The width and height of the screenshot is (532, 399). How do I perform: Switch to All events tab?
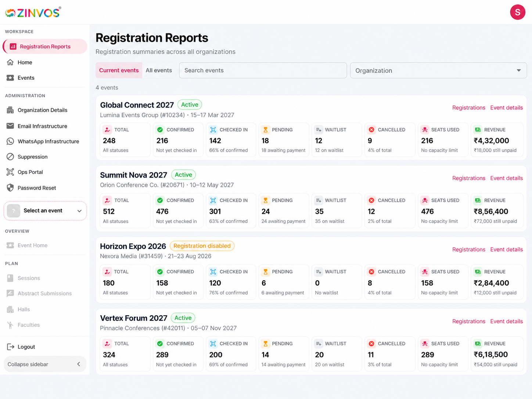[x=159, y=70]
